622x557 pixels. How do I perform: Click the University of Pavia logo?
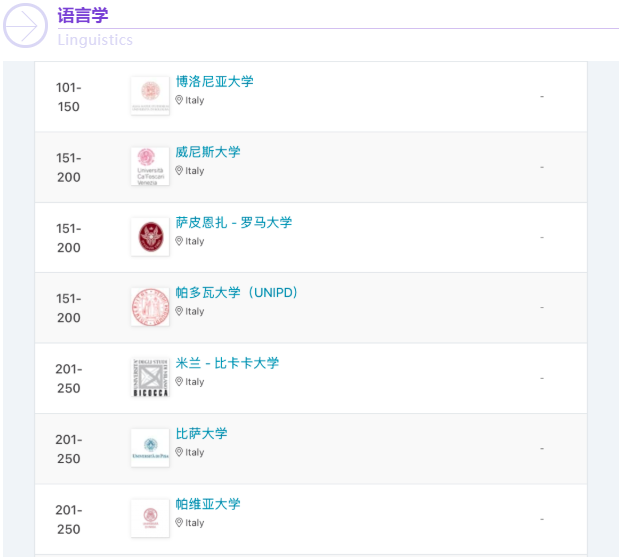pos(150,519)
